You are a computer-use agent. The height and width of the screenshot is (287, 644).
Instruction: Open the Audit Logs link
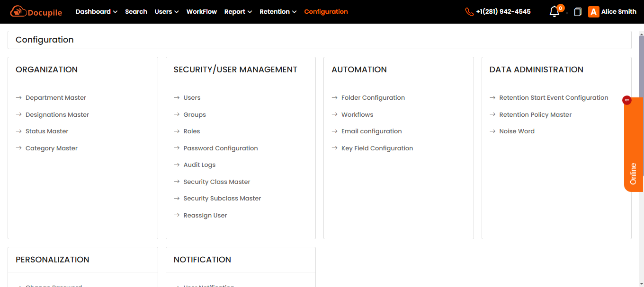pyautogui.click(x=199, y=165)
